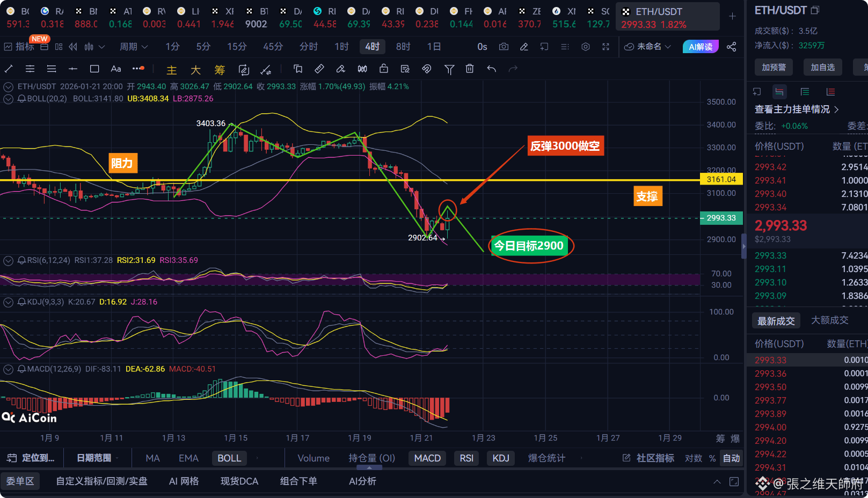Click the 2993.33 current price axis label
Screen dimensions: 868x498
[721, 218]
